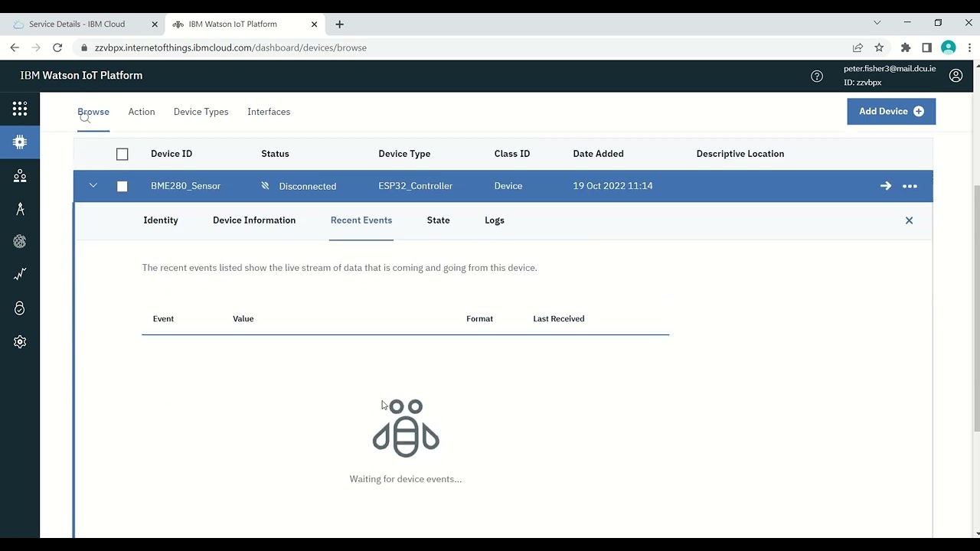Screen dimensions: 980x551
Task: Close the device details panel with X
Action: pos(909,220)
